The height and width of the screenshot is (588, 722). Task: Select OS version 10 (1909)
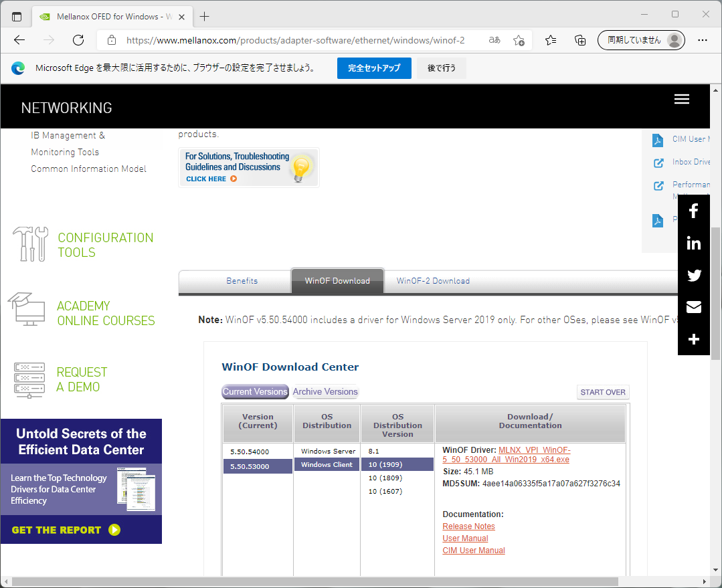pyautogui.click(x=397, y=465)
